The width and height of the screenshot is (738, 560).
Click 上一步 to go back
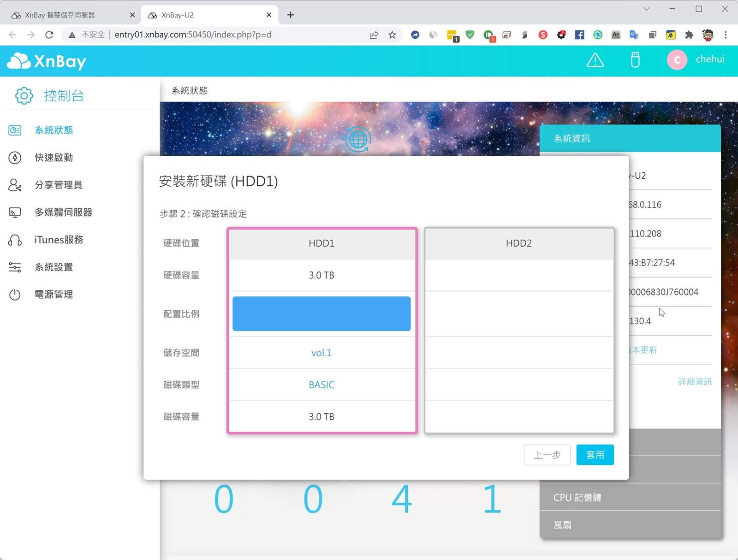pos(547,455)
